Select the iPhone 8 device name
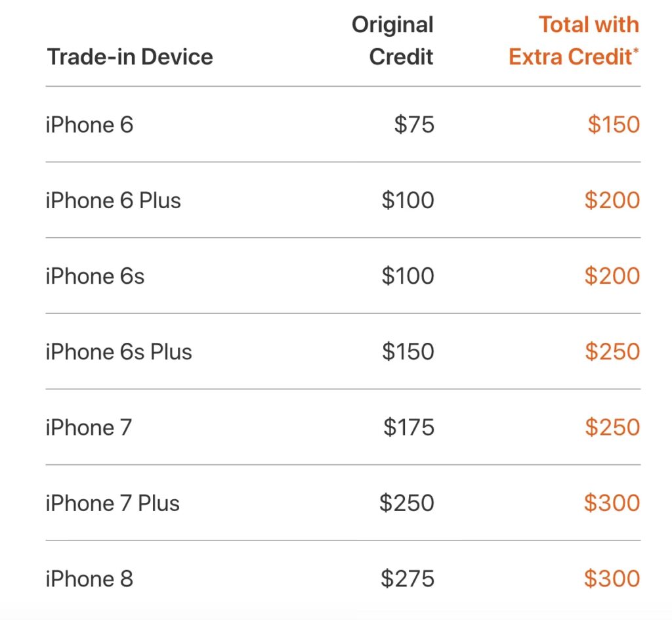Screen dimensions: 672x620 click(x=89, y=579)
